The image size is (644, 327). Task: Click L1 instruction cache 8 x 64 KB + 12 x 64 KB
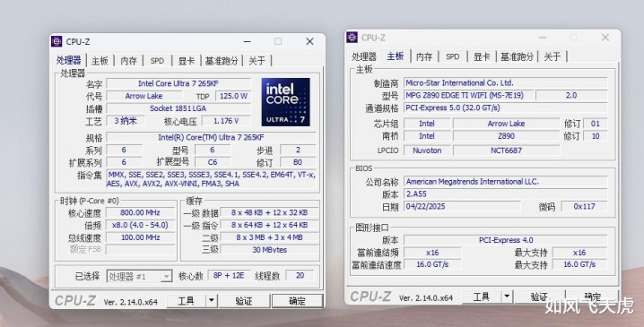pos(269,225)
